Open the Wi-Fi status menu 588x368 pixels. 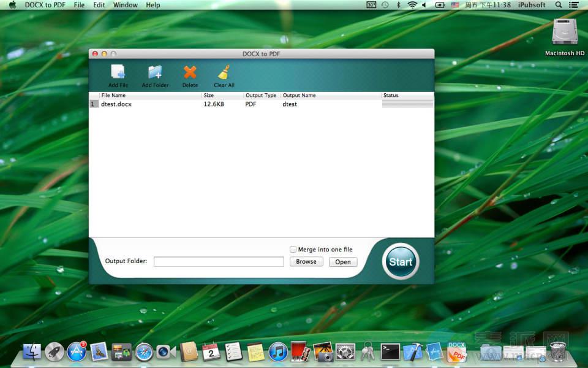pos(412,5)
